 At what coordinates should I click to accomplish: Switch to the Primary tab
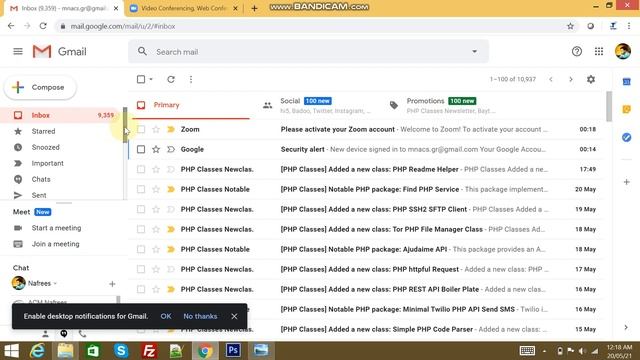[191, 105]
